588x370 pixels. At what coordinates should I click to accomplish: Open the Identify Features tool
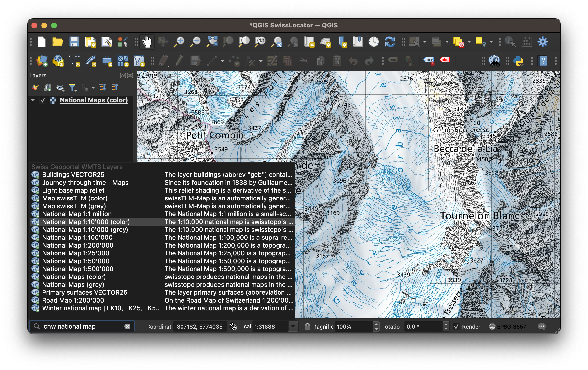(510, 42)
